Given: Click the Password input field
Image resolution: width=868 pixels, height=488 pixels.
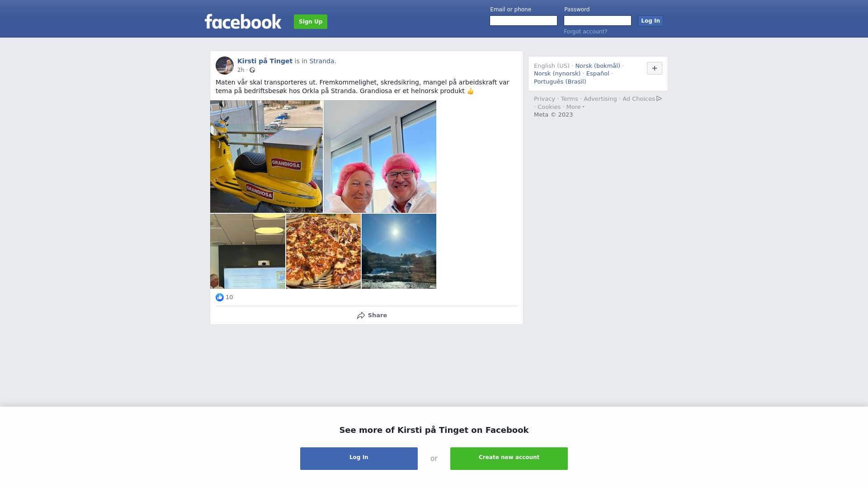Looking at the screenshot, I should click(598, 21).
